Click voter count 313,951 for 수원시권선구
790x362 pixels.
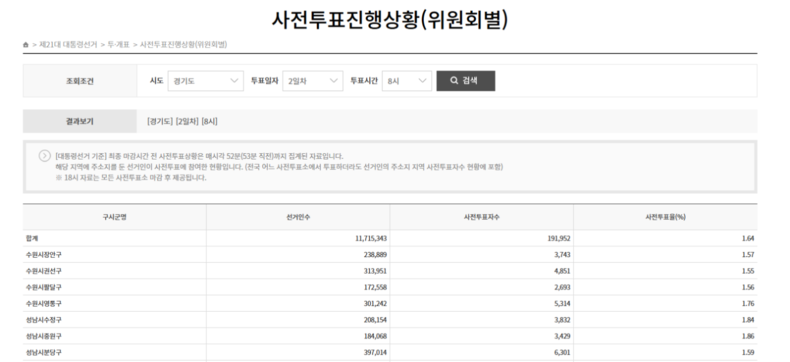point(375,271)
